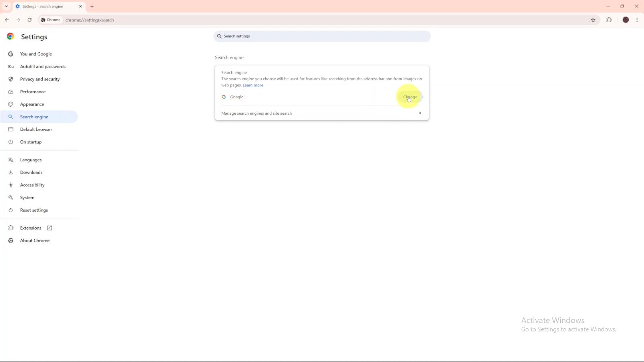Image resolution: width=644 pixels, height=362 pixels.
Task: Close the Settings - Search engine tab
Action: click(x=80, y=6)
